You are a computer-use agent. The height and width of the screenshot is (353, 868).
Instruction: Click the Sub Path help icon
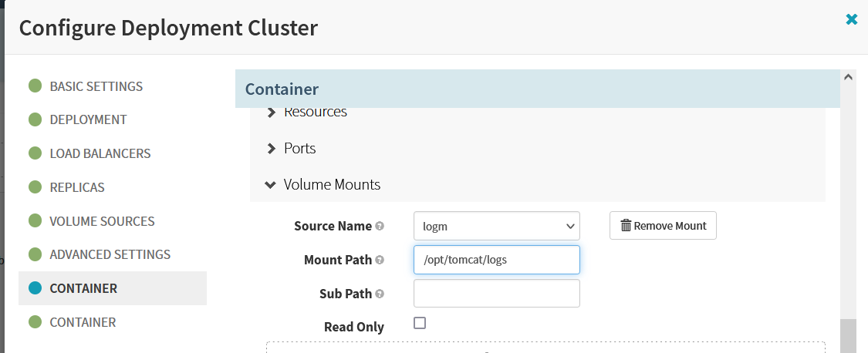380,294
